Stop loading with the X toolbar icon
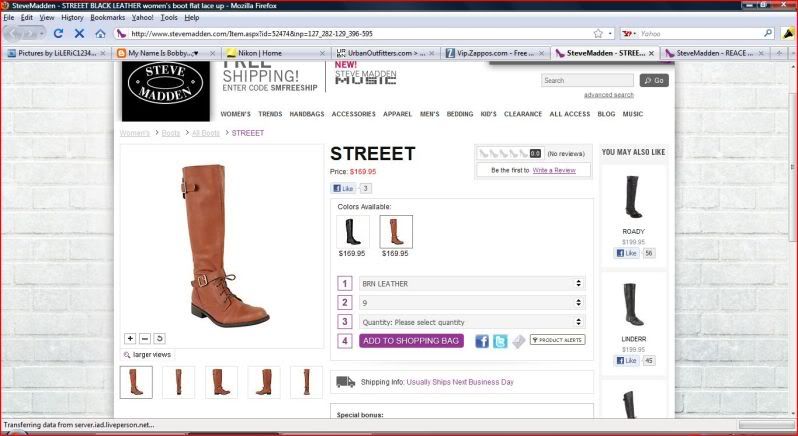 point(79,34)
